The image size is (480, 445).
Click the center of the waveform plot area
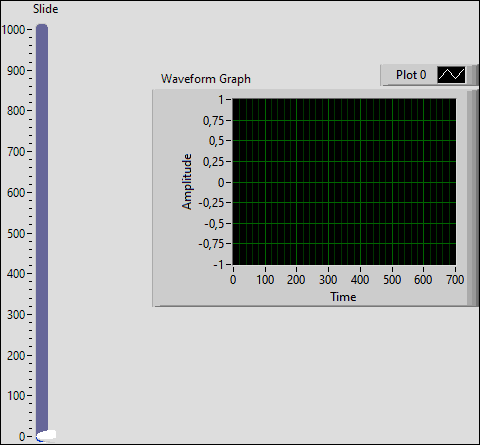344,182
